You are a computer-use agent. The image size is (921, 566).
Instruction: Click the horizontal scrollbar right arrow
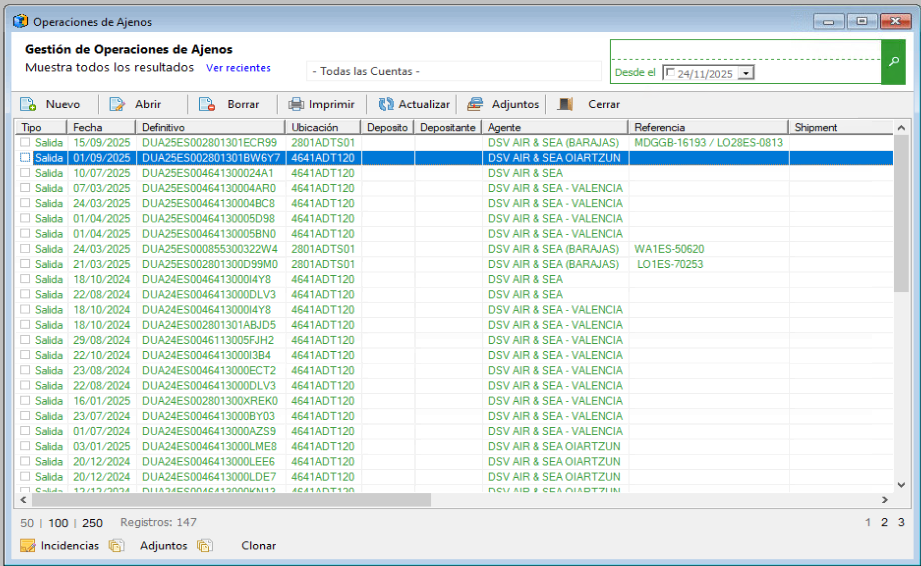(x=884, y=500)
